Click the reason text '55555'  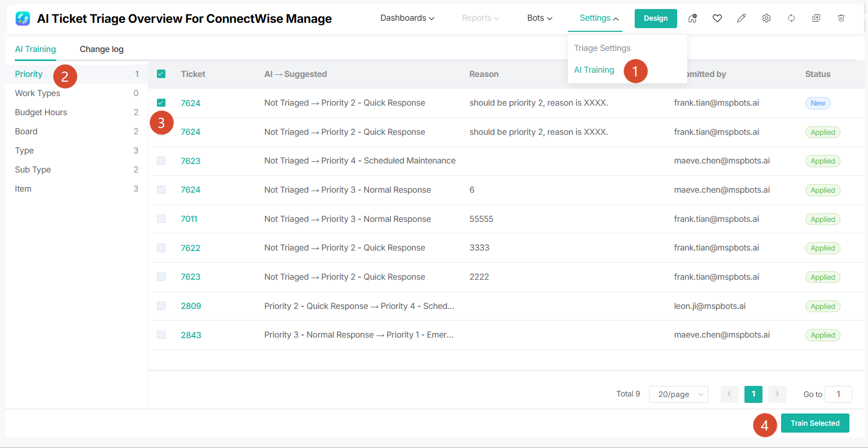[481, 219]
